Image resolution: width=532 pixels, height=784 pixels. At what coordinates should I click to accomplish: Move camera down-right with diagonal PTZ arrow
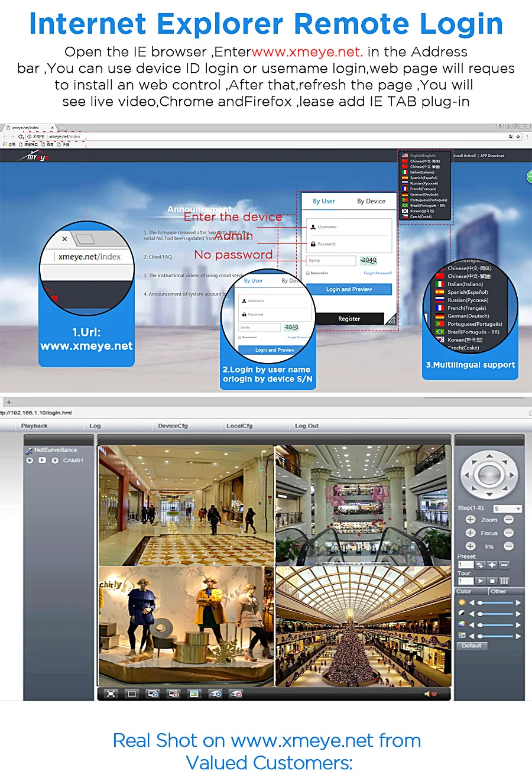click(x=505, y=488)
